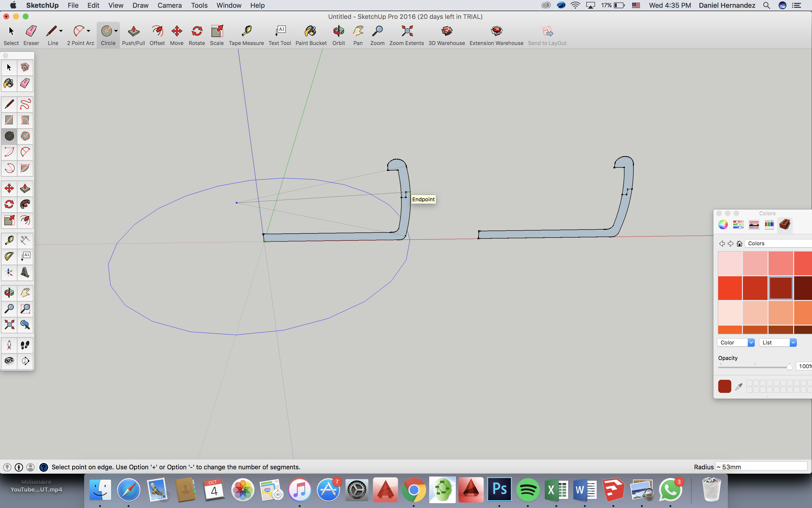Activate the Move tool in top toolbar
The height and width of the screenshot is (508, 812).
177,35
